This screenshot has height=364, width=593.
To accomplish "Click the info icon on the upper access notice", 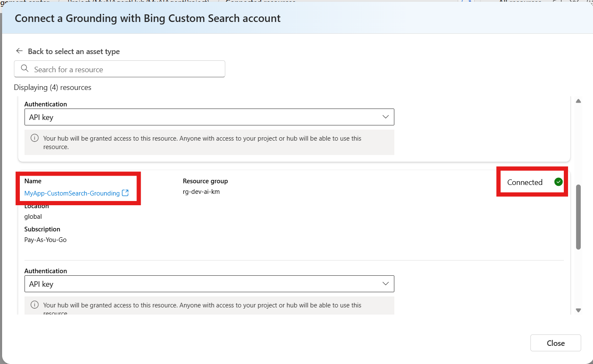I will [x=34, y=138].
